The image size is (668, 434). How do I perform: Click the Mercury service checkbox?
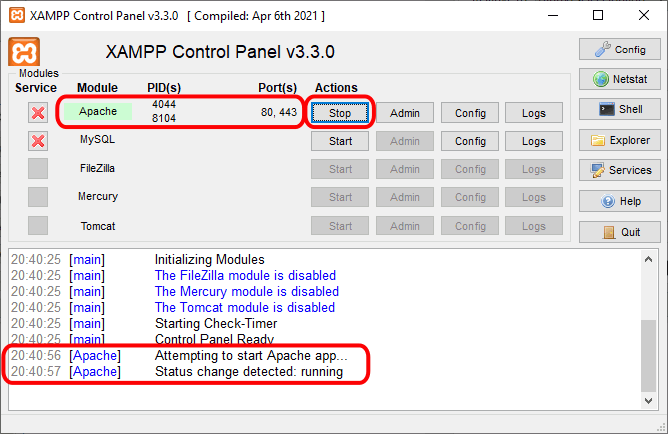38,197
